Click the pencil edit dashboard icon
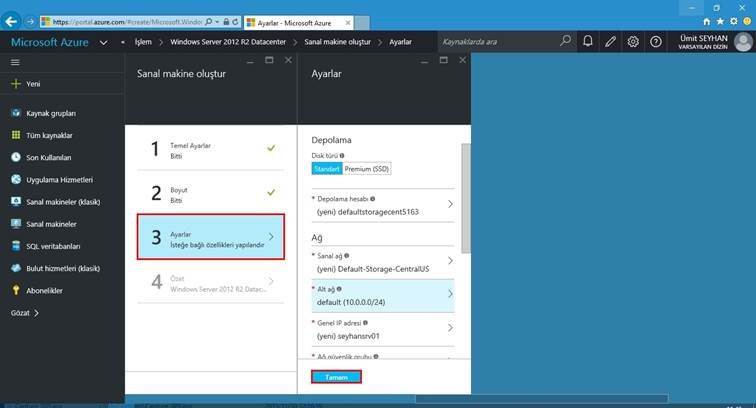The image size is (756, 408). [x=610, y=41]
